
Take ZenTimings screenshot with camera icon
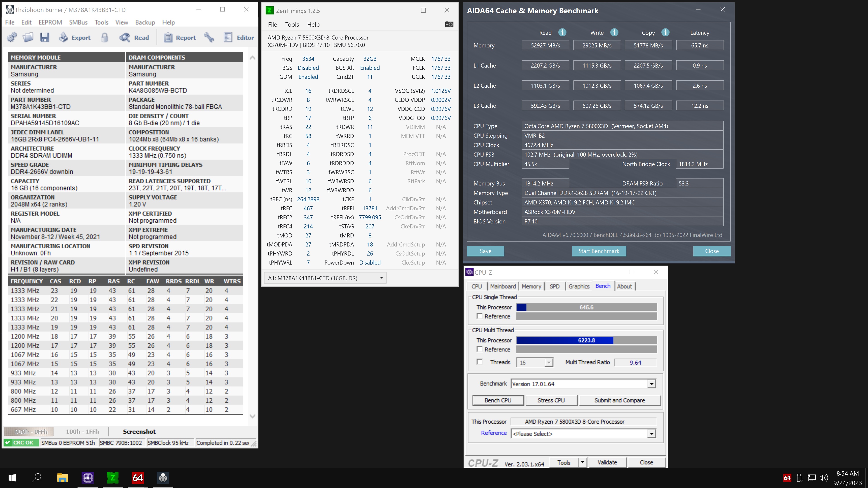[x=449, y=24]
